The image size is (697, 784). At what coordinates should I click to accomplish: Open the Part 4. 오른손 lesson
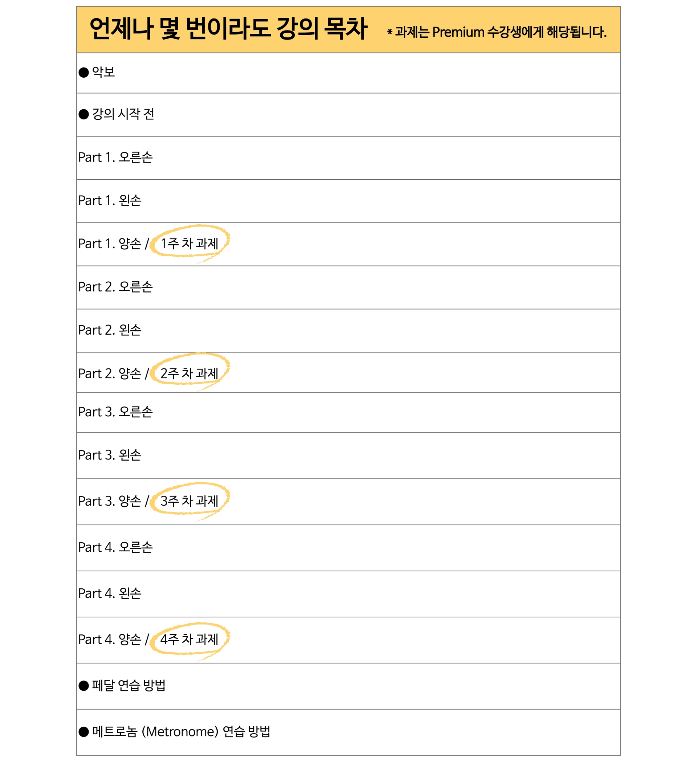pyautogui.click(x=115, y=547)
